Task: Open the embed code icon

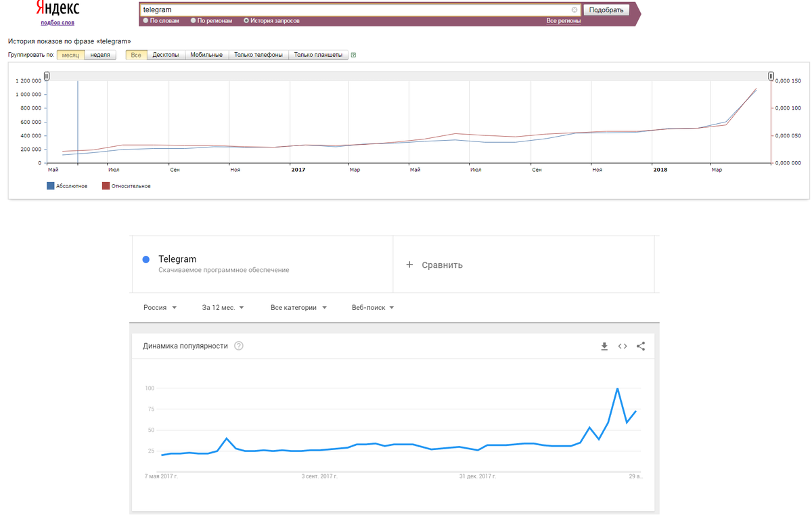Action: click(x=623, y=346)
